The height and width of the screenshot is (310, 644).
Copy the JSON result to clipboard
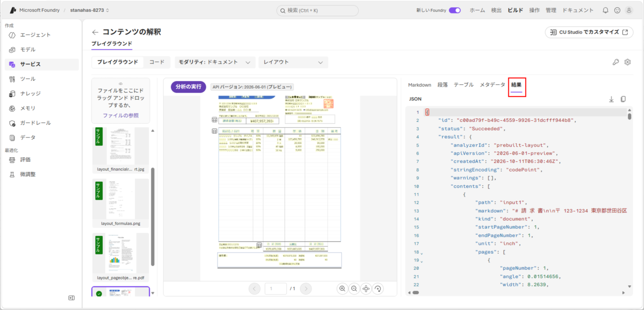coord(623,99)
